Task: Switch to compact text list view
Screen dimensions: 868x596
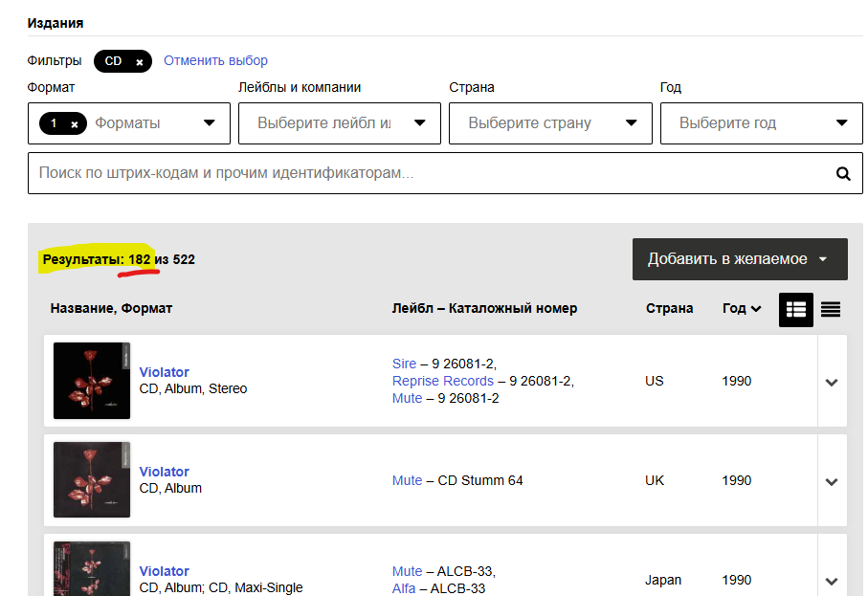Action: [831, 309]
